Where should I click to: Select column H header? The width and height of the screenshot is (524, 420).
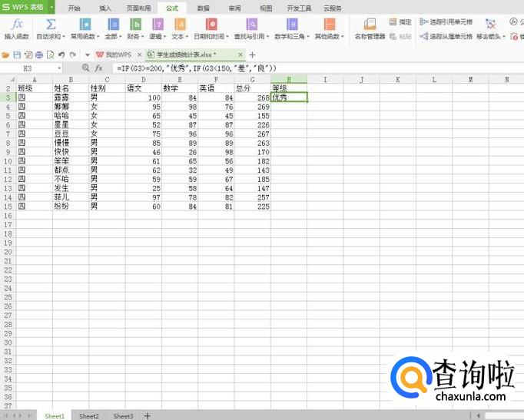(x=289, y=79)
